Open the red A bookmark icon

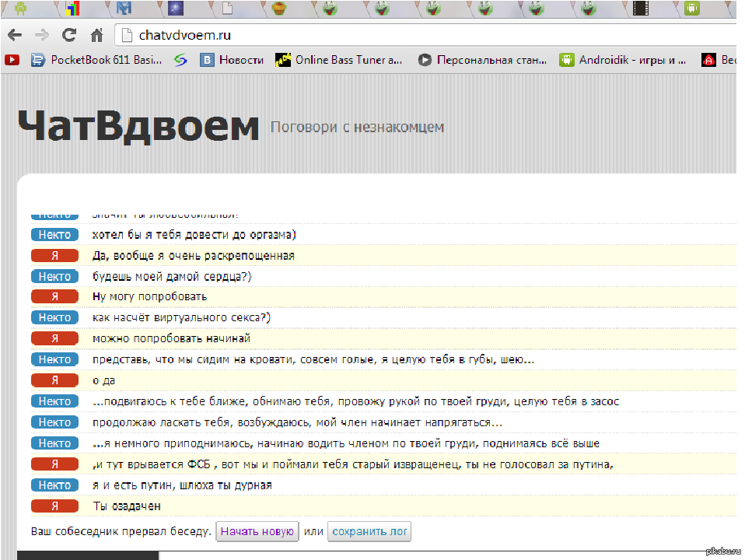click(708, 60)
